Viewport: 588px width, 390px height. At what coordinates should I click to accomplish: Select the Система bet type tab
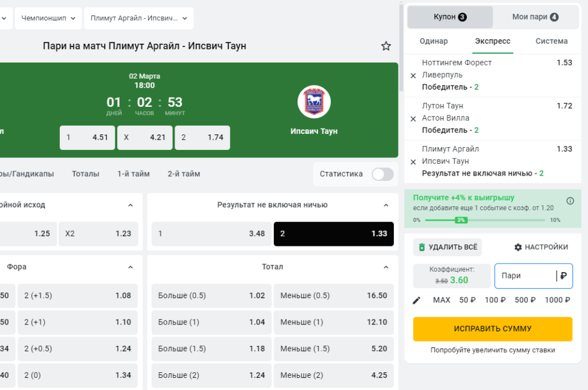click(x=551, y=41)
